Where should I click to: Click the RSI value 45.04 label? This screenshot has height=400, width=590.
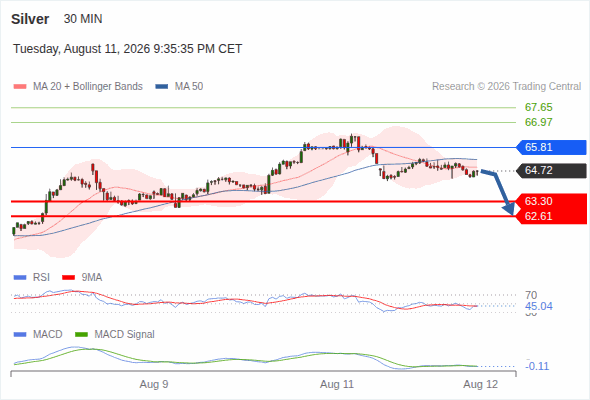pyautogui.click(x=538, y=306)
